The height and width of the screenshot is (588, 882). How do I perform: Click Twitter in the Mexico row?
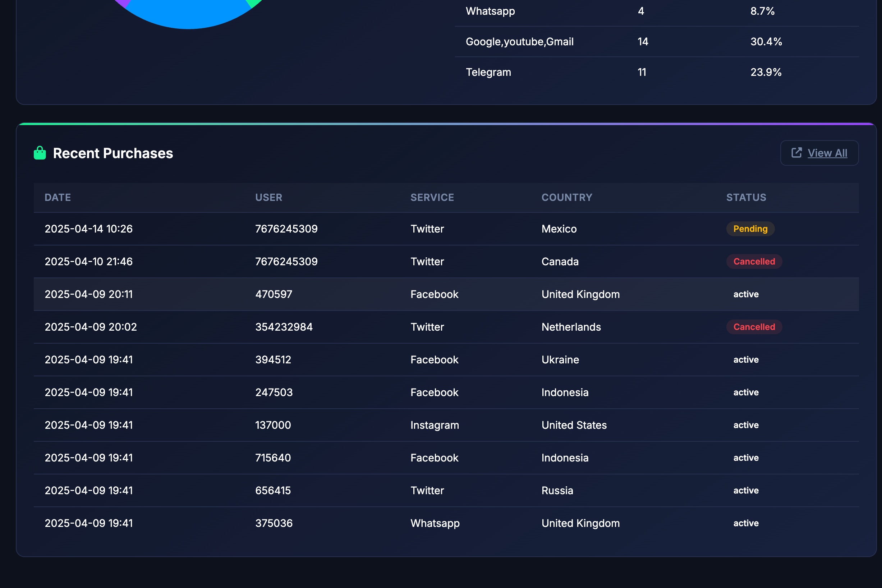tap(427, 229)
